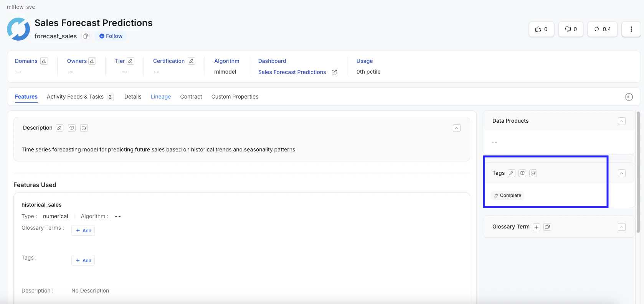The image size is (644, 304).
Task: Downvote with the thumbs-down button
Action: [571, 29]
